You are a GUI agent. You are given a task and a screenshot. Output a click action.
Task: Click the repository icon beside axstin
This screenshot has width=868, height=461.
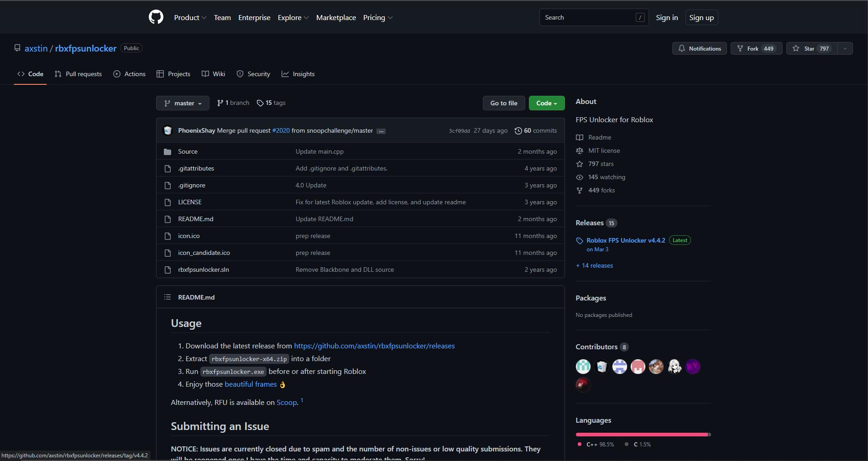click(17, 48)
